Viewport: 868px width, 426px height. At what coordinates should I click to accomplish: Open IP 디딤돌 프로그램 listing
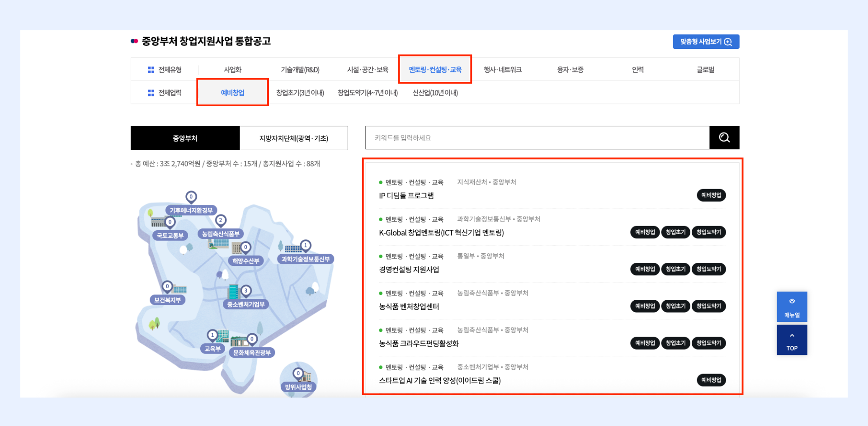406,196
